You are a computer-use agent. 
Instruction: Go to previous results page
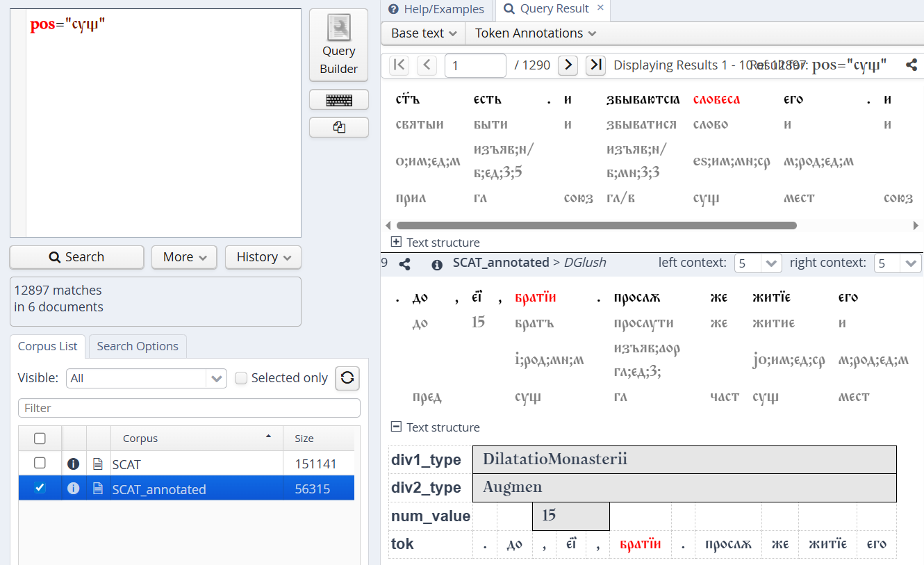point(427,65)
